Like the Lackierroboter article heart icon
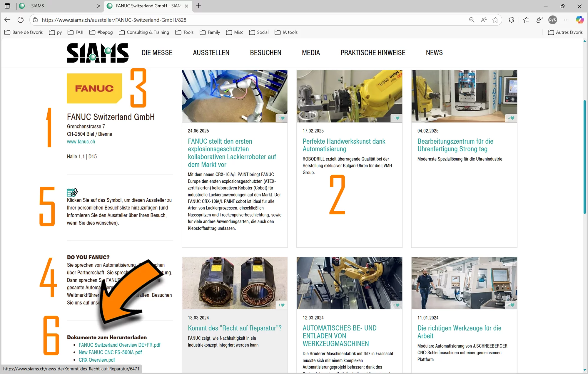The height and width of the screenshot is (374, 588). point(283,118)
